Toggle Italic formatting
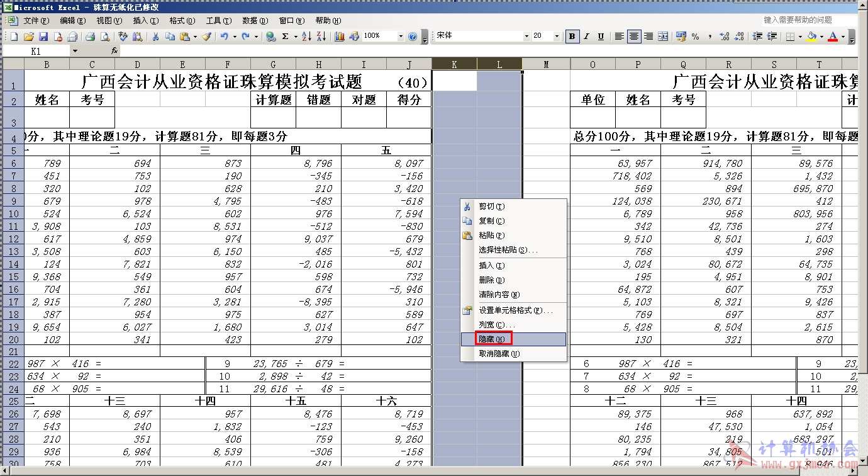This screenshot has height=476, width=868. coord(586,37)
